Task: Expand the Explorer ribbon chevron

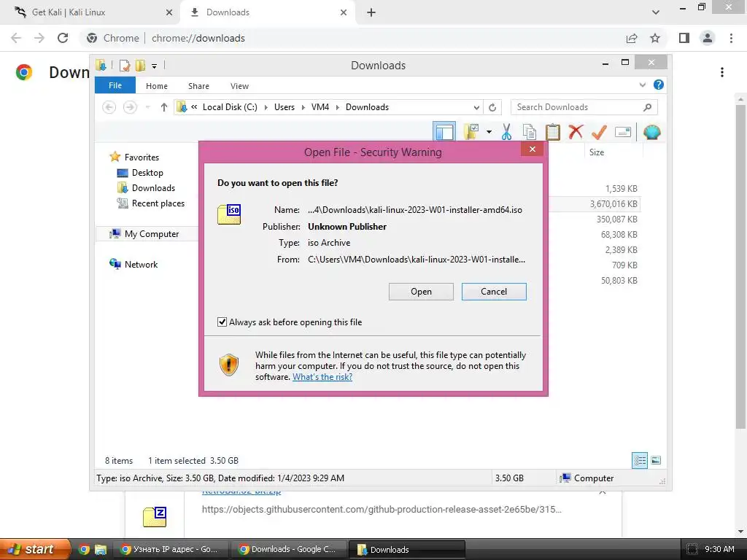Action: pyautogui.click(x=642, y=85)
